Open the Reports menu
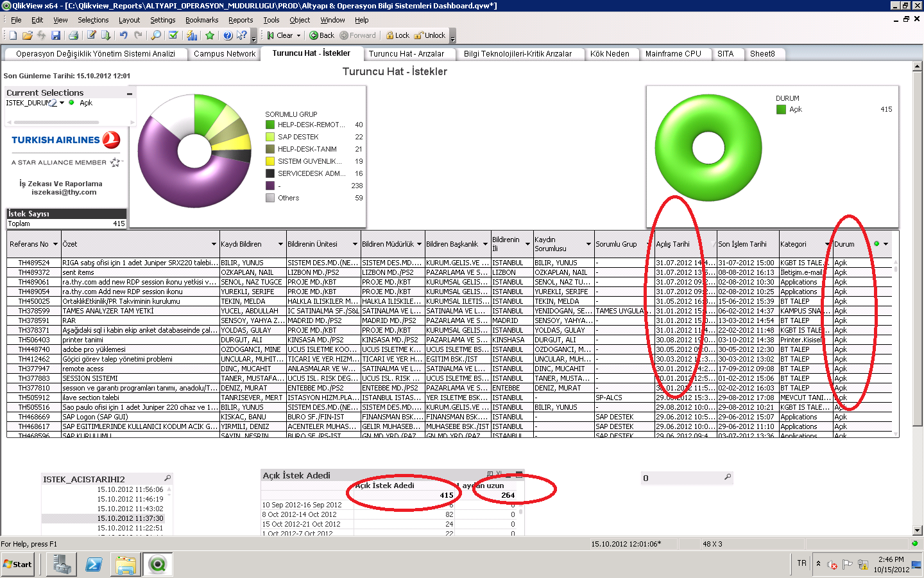 (241, 20)
